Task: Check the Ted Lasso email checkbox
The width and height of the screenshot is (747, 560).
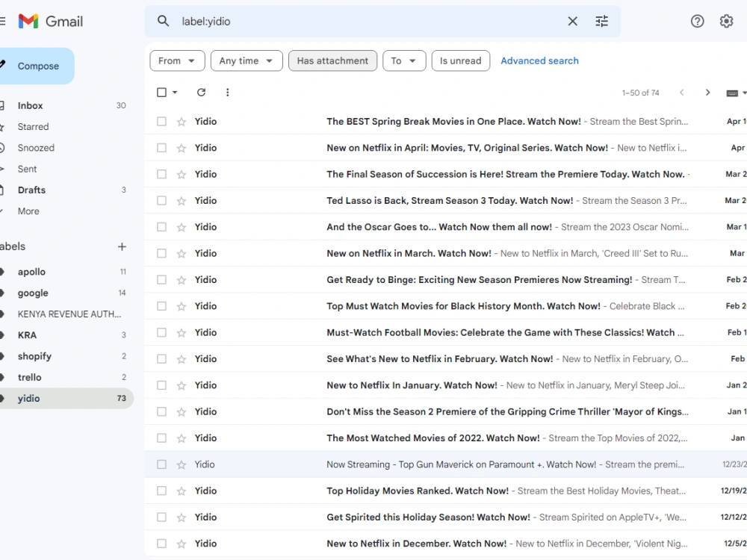Action: 162,200
